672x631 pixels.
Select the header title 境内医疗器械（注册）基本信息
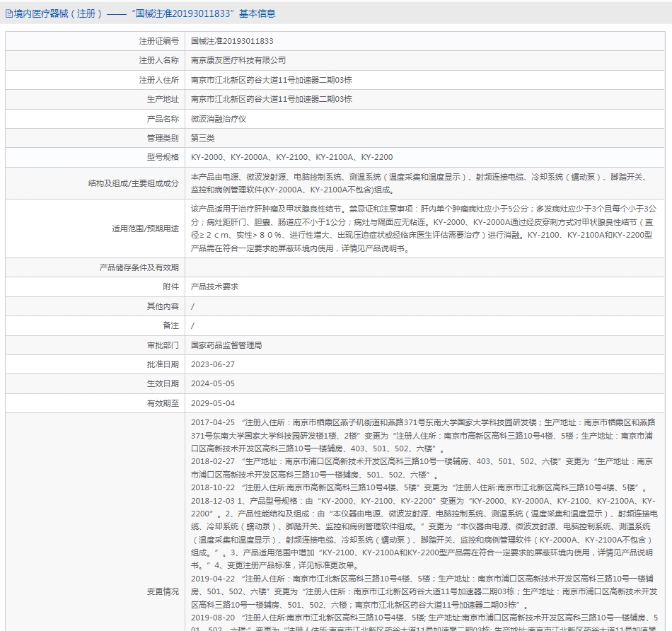point(144,13)
